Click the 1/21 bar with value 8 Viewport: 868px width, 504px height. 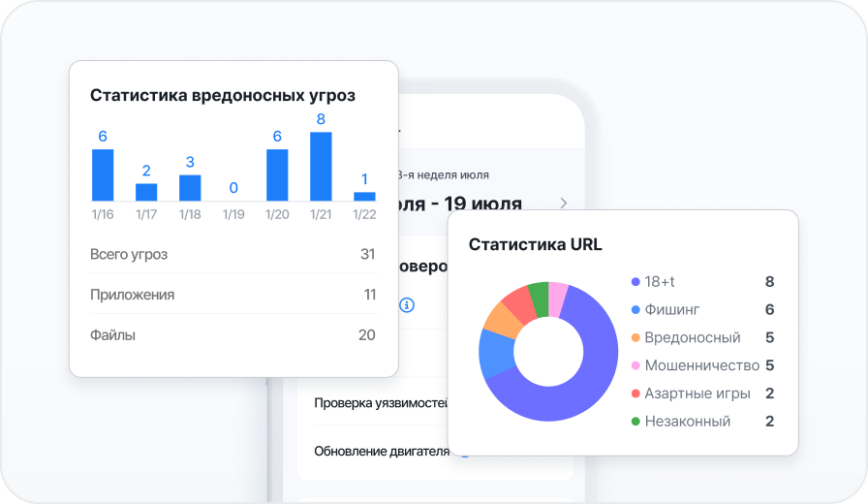[x=321, y=167]
